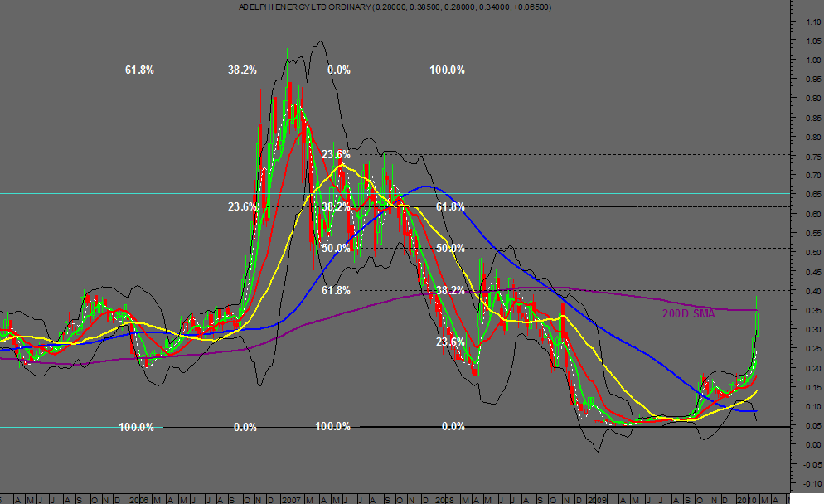Screen dimensions: 824x504
Task: Click the 100.0% label on the top Fibonacci line
Action: 447,70
